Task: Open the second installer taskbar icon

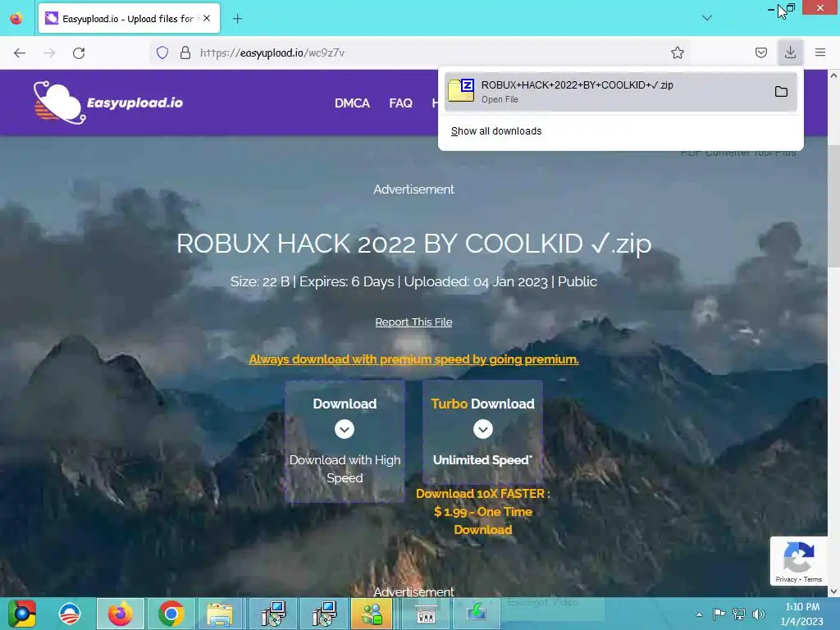Action: coord(324,614)
